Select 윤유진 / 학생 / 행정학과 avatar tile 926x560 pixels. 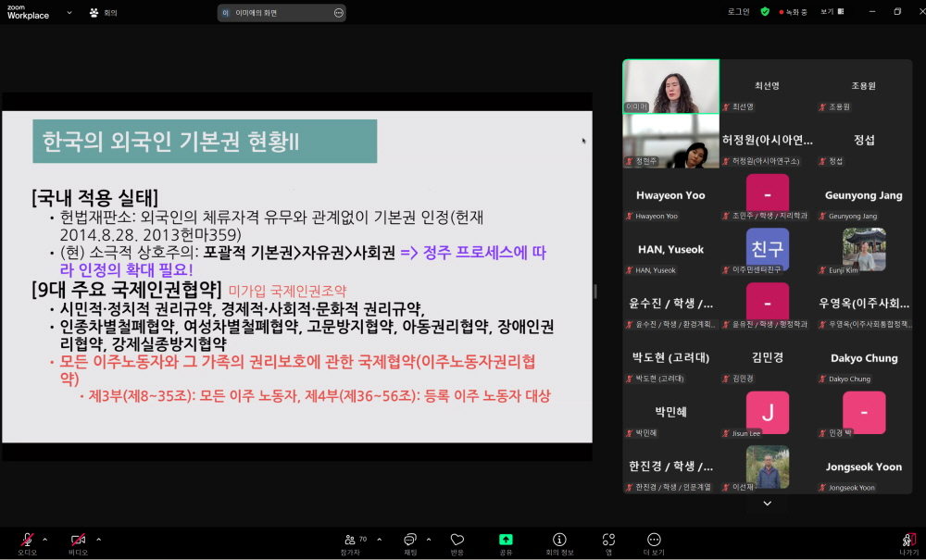click(x=767, y=304)
